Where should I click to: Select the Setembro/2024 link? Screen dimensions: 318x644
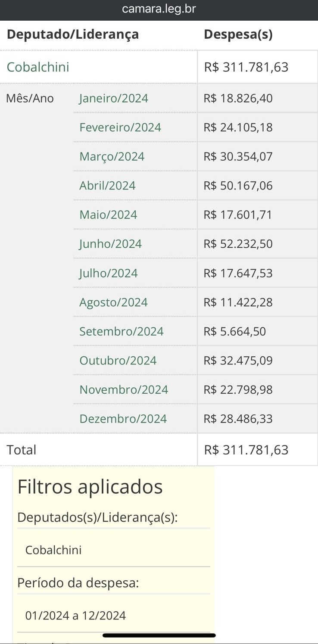point(122,331)
